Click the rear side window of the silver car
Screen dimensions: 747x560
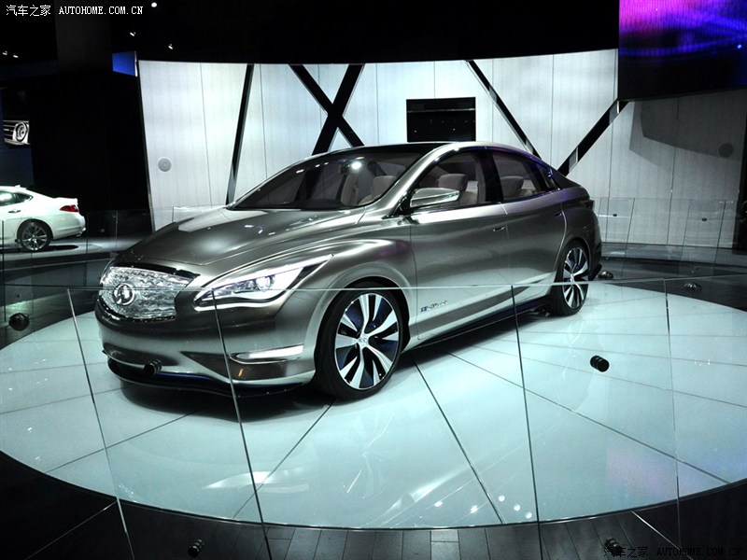tap(516, 175)
